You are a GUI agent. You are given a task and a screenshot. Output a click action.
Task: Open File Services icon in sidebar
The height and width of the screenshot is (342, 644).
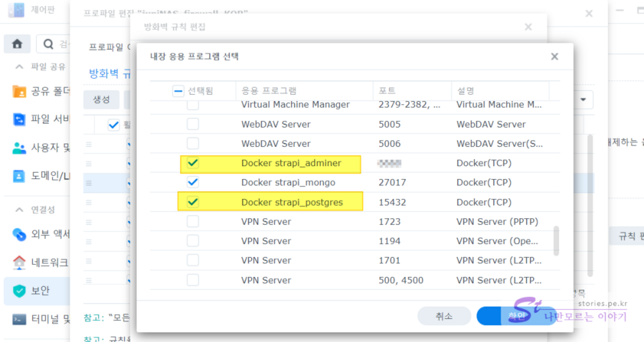pos(19,119)
